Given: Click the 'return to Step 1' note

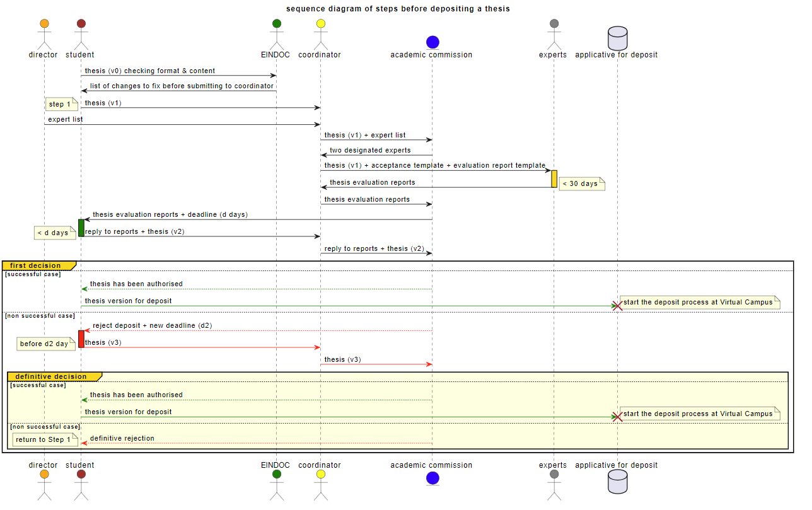Looking at the screenshot, I should click(44, 439).
